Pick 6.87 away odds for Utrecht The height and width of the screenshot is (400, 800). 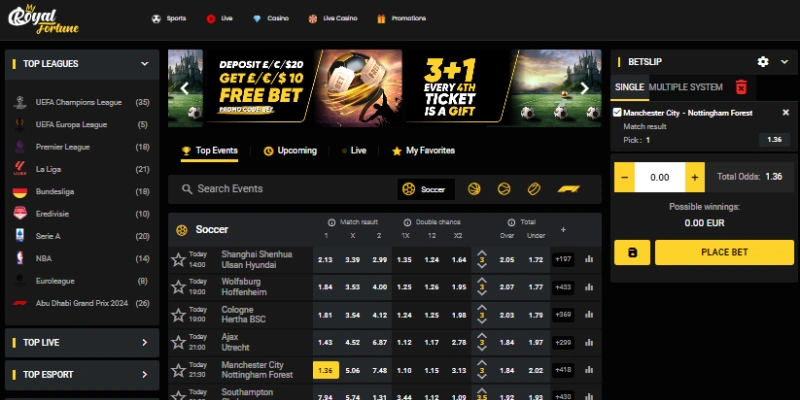click(380, 342)
